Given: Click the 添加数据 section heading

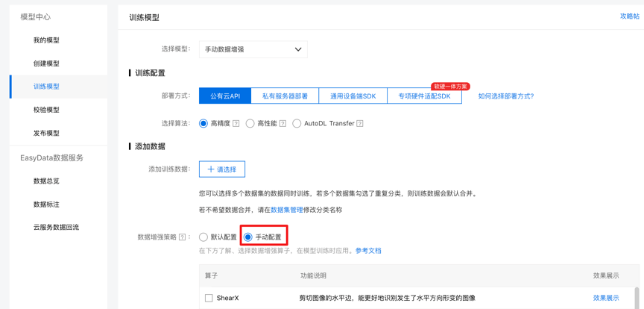Looking at the screenshot, I should 150,146.
